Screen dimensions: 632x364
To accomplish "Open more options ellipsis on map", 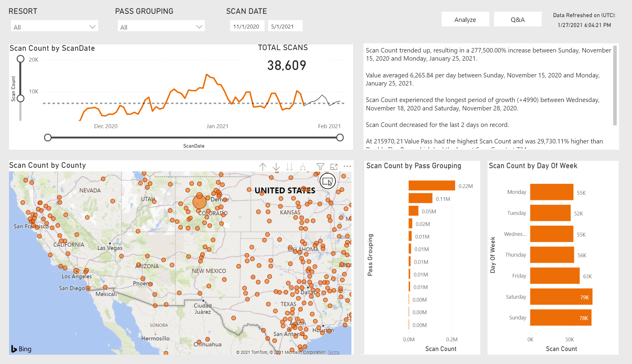I will coord(347,166).
